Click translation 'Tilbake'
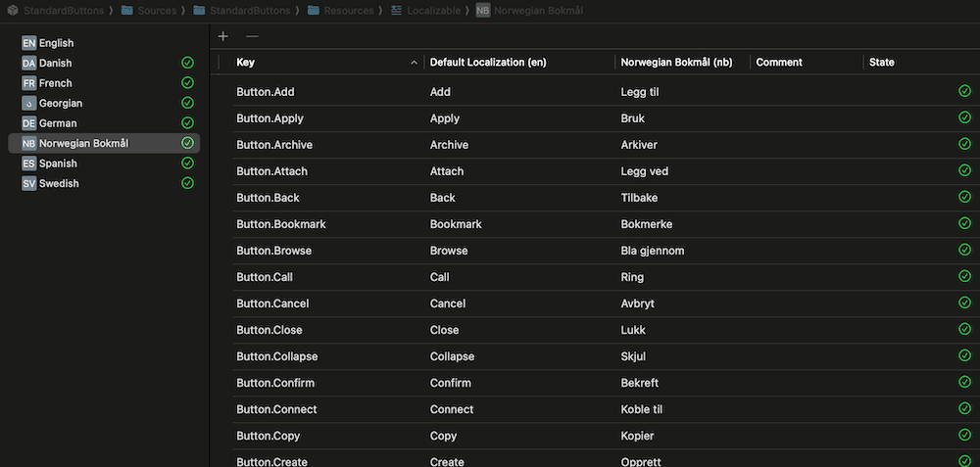Viewport: 980px width, 467px height. click(x=639, y=198)
